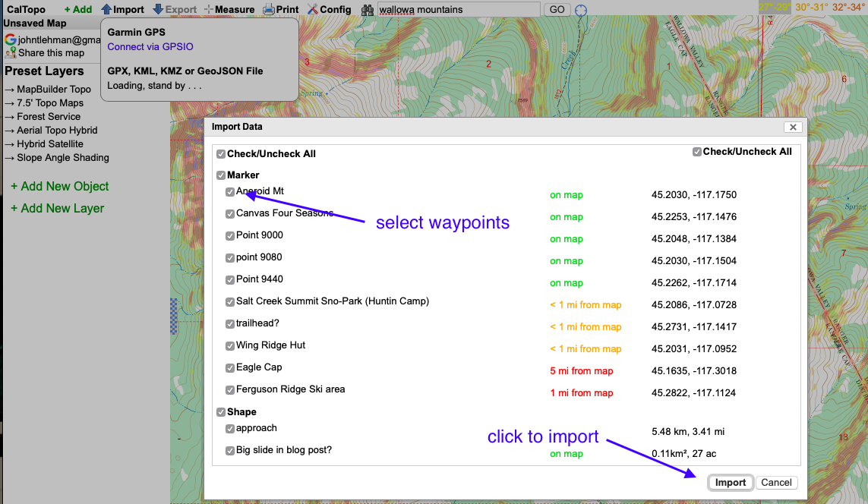Uncheck Big slide in blog post? shape
868x504 pixels.
[x=230, y=451]
